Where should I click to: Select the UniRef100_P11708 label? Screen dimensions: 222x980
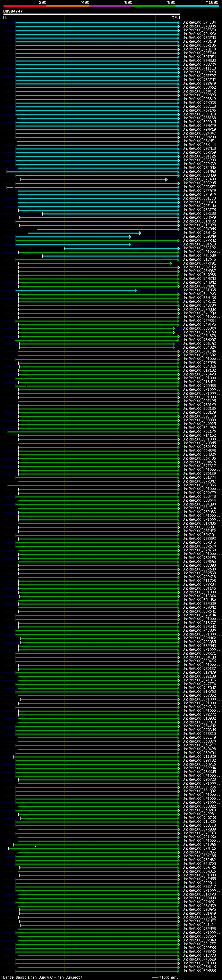coord(199,581)
